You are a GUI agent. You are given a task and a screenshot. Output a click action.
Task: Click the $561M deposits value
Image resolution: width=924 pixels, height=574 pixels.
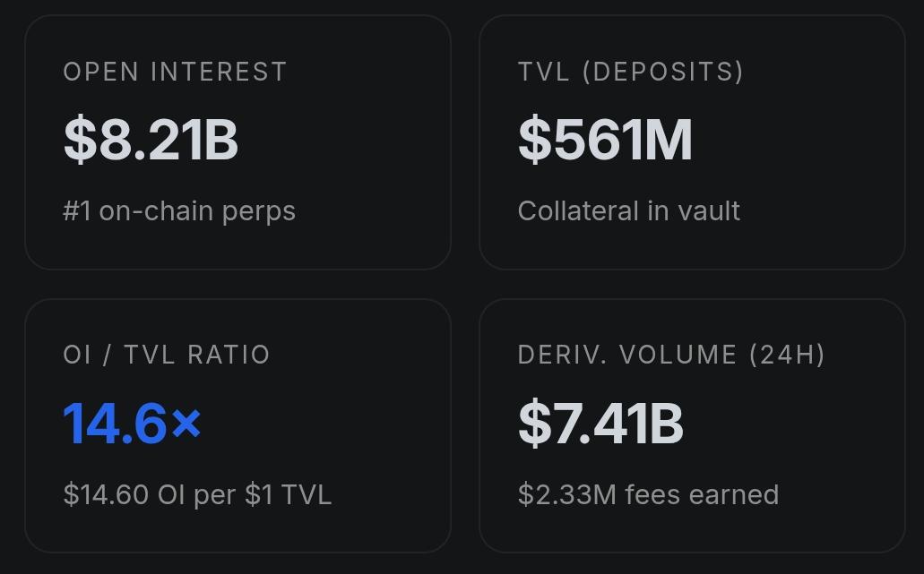pyautogui.click(x=605, y=141)
